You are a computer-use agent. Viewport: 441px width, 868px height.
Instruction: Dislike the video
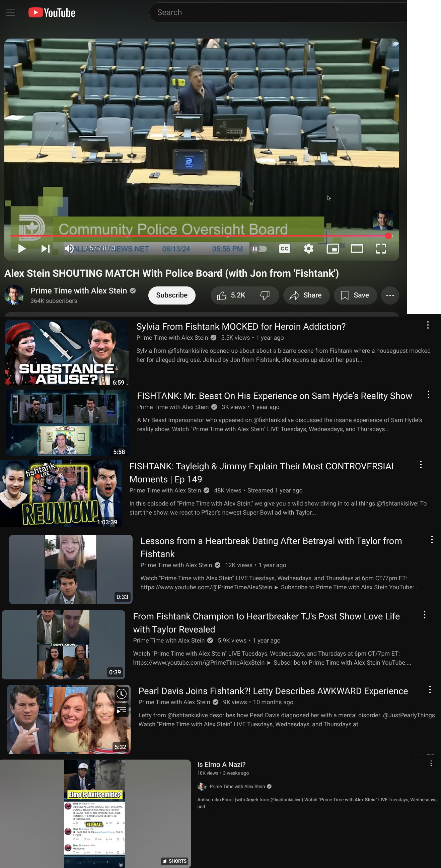(266, 295)
